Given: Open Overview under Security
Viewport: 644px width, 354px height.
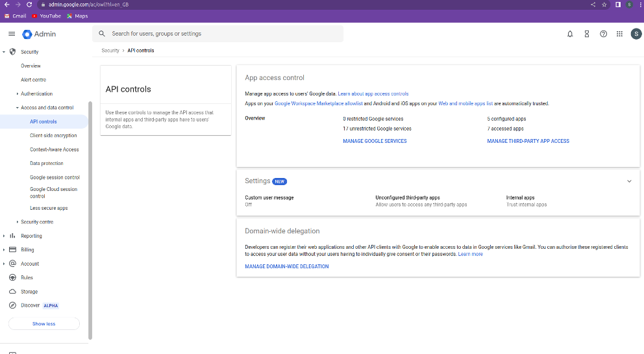Looking at the screenshot, I should (x=31, y=66).
